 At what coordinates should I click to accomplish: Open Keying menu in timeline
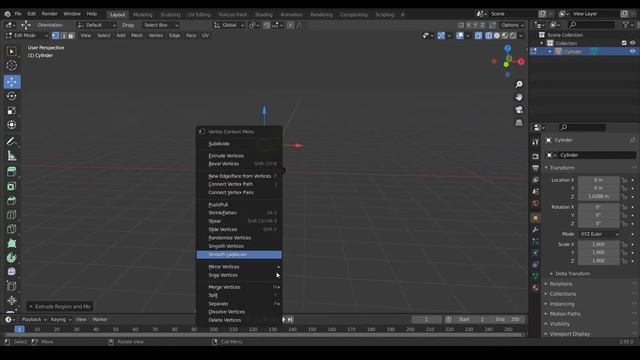(60, 320)
